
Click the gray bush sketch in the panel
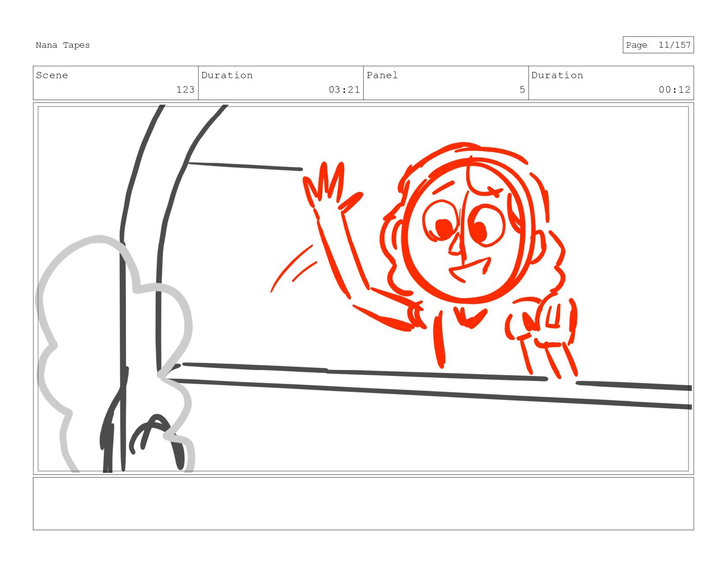click(115, 353)
